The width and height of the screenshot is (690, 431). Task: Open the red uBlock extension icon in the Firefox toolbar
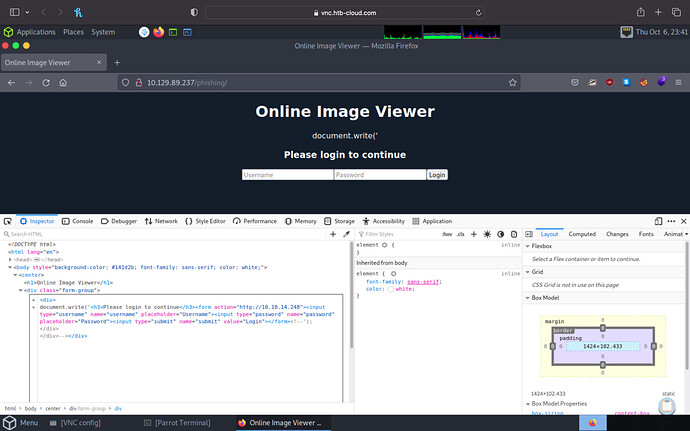(609, 82)
